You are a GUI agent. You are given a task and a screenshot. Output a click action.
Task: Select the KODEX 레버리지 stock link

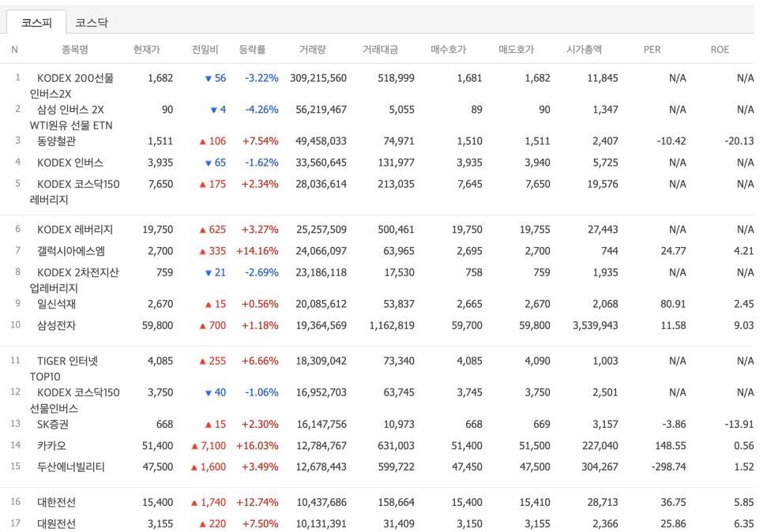pos(75,230)
